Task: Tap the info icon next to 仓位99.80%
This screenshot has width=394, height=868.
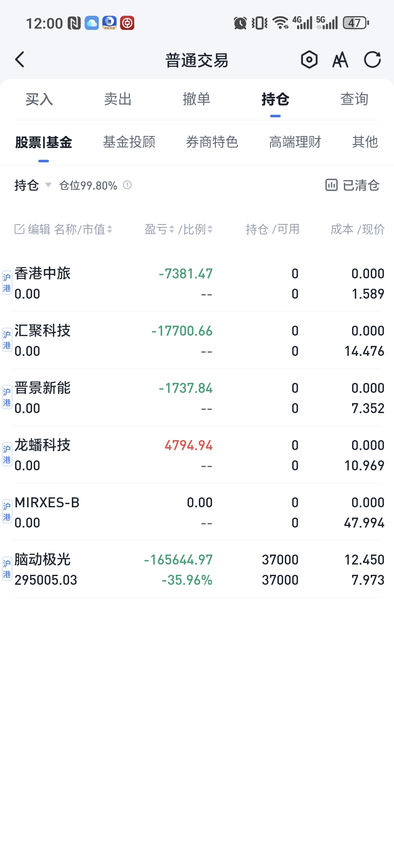Action: coord(127,185)
